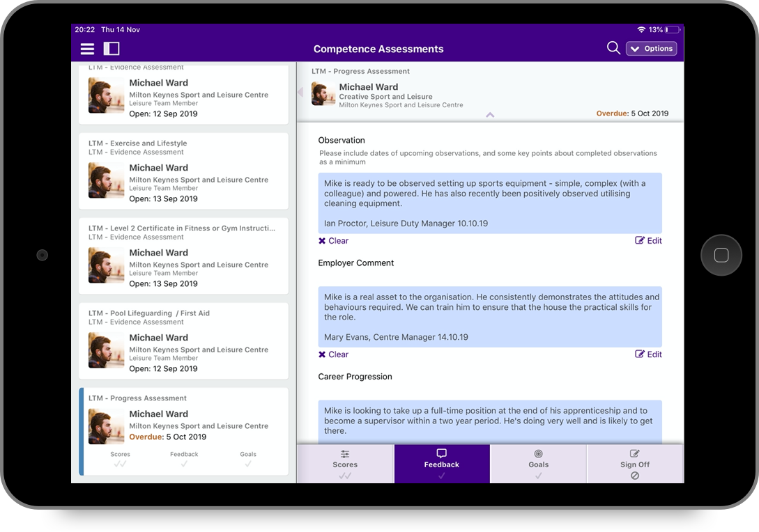Select Michael Ward's photo in Exercise and Lifestyle card
Screen dimensions: 759x532
click(x=106, y=180)
